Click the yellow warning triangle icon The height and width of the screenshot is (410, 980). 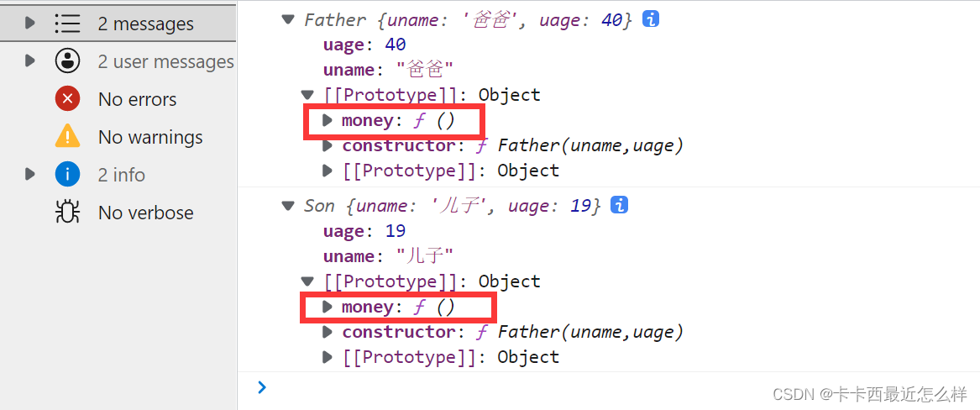67,136
